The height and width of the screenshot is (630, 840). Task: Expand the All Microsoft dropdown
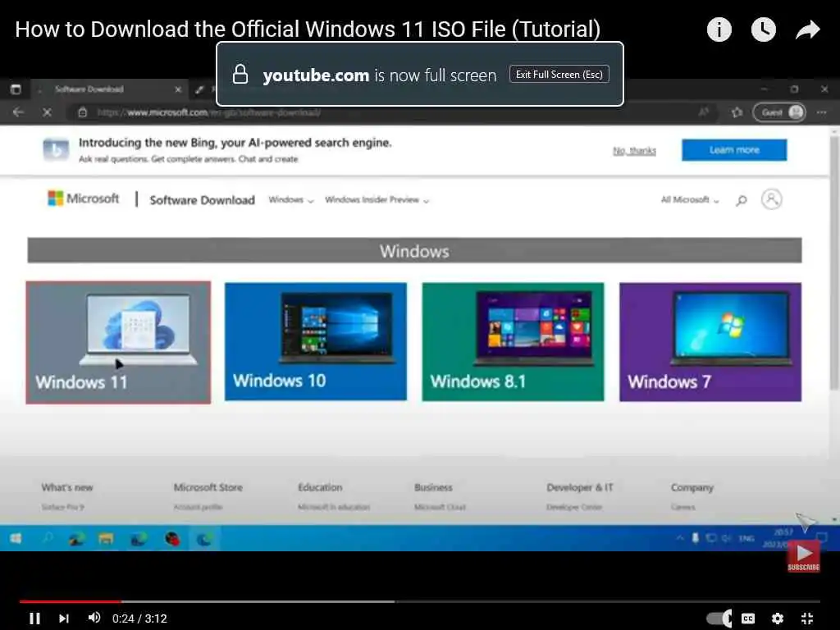[x=689, y=200]
